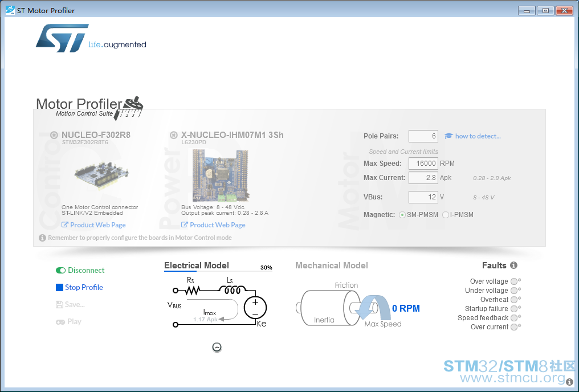Click the Mechanical Model heading

pos(332,266)
